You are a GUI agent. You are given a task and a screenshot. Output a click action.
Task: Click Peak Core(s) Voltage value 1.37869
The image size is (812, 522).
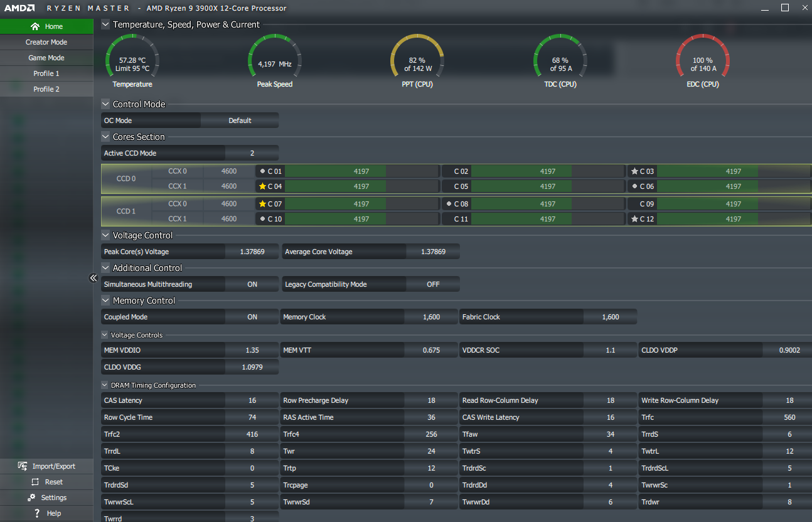(252, 252)
